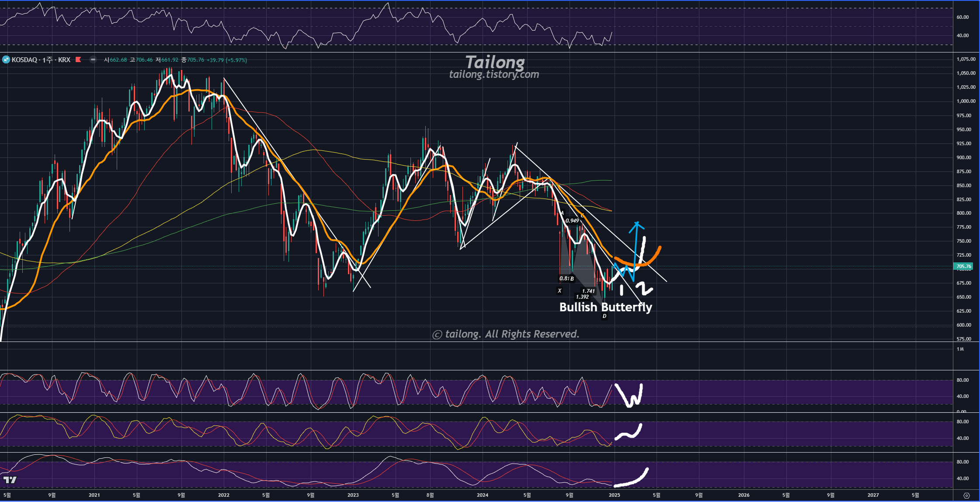The height and width of the screenshot is (502, 980).
Task: Open chart settings hexagon icon at bottom right
Action: (x=966, y=495)
